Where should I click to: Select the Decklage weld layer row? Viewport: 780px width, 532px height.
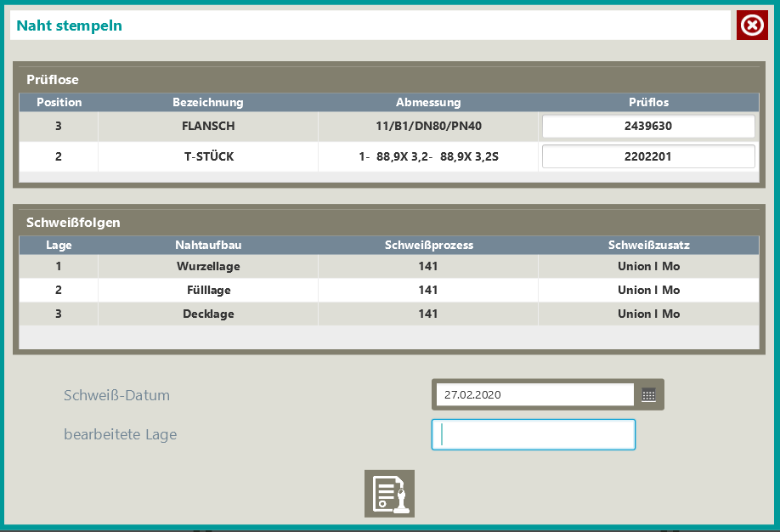pyautogui.click(x=208, y=314)
